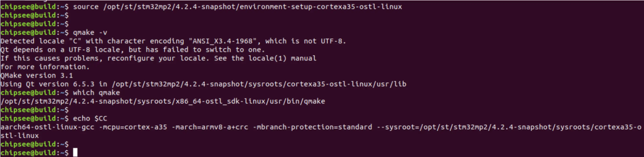Click the 'Using Qt version 6.5.3' line
Image resolution: width=644 pixels, height=157 pixels.
(203, 84)
